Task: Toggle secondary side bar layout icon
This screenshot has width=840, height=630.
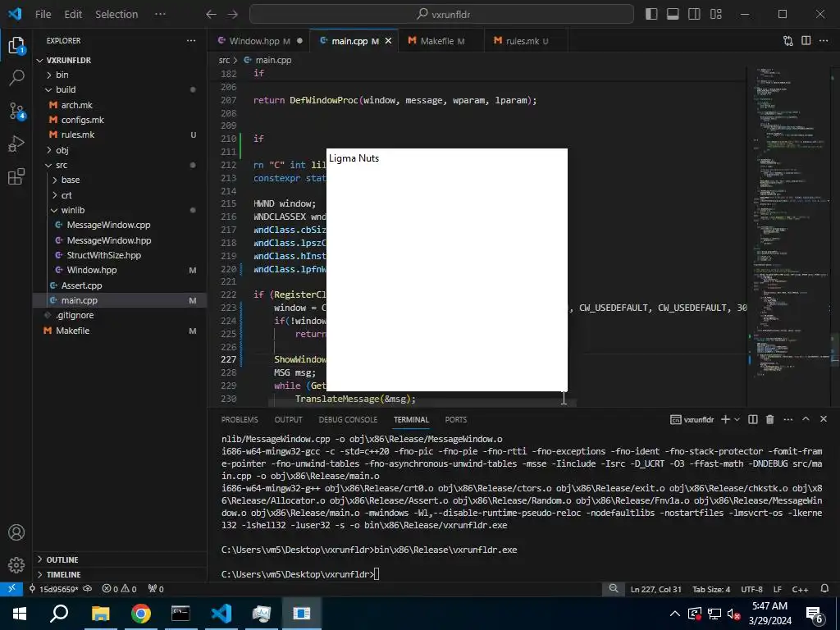Action: coord(694,15)
